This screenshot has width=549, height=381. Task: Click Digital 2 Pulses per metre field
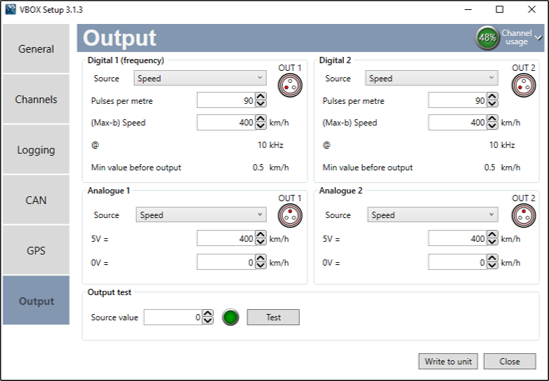tap(458, 101)
